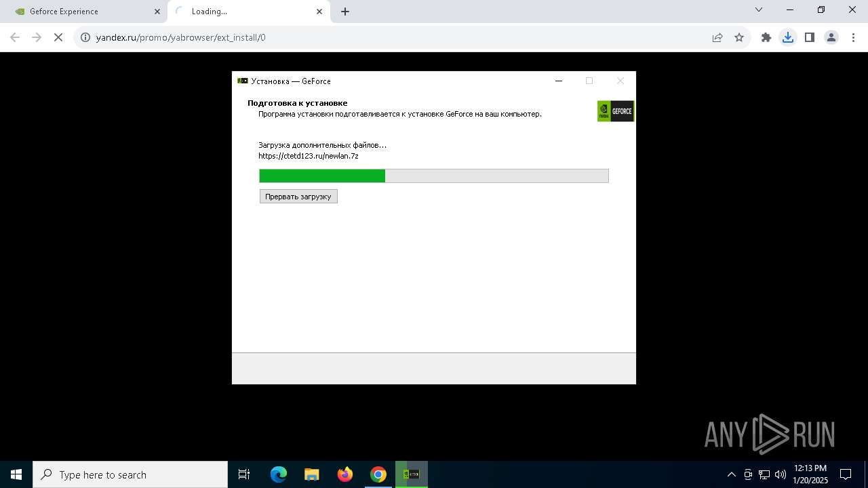Close the Geforce Experience tab

[157, 12]
